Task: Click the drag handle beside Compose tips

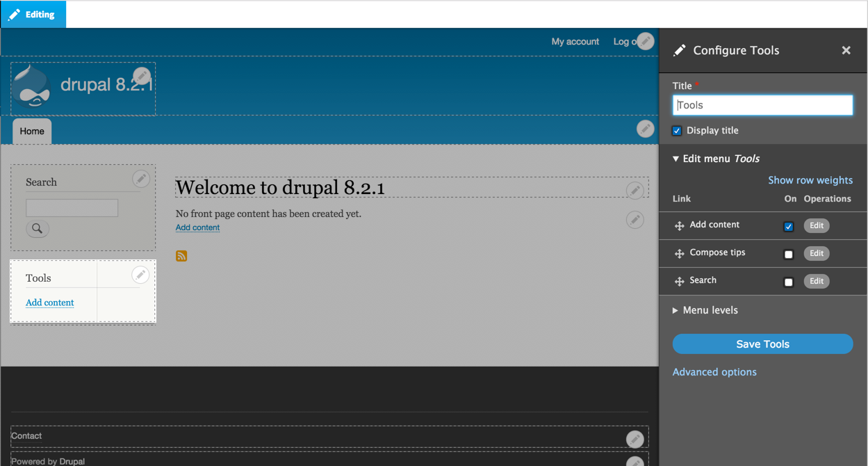Action: coord(680,254)
